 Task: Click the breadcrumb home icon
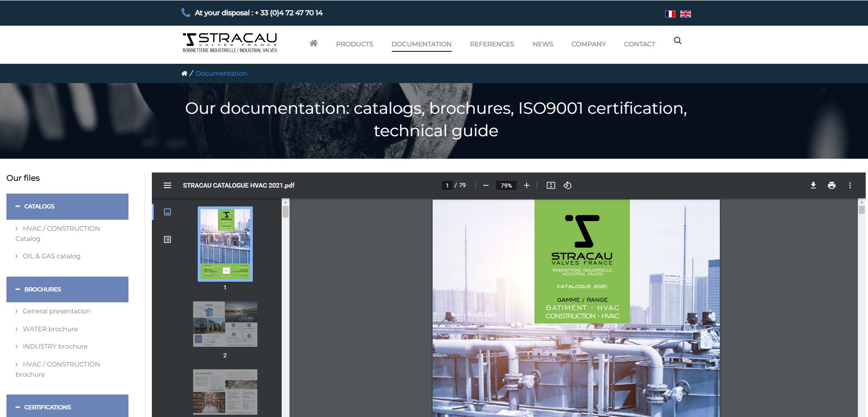[x=184, y=73]
